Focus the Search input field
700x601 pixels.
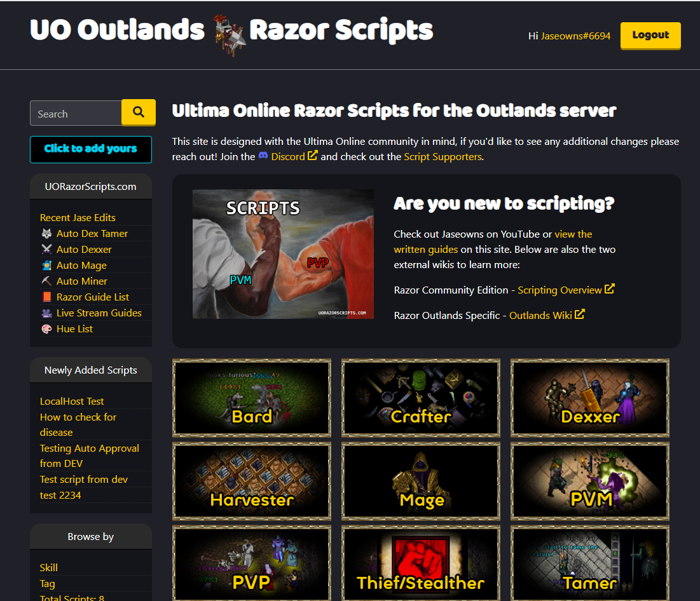(76, 114)
